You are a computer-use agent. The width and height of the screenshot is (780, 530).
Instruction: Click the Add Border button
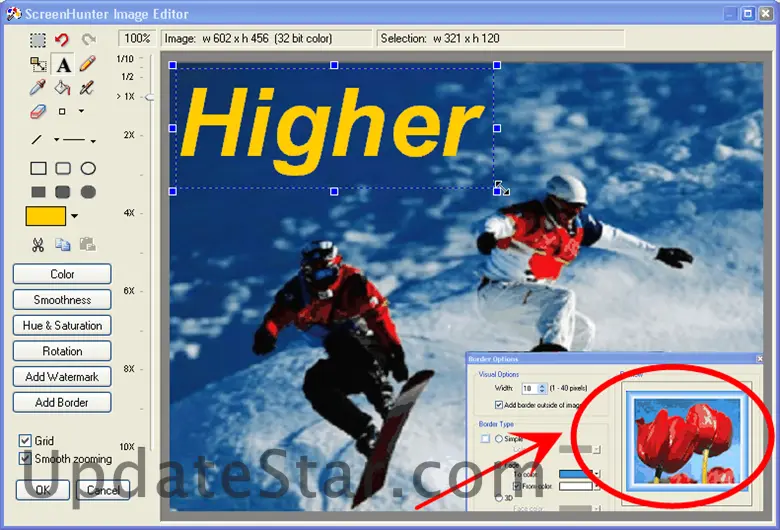click(x=62, y=403)
